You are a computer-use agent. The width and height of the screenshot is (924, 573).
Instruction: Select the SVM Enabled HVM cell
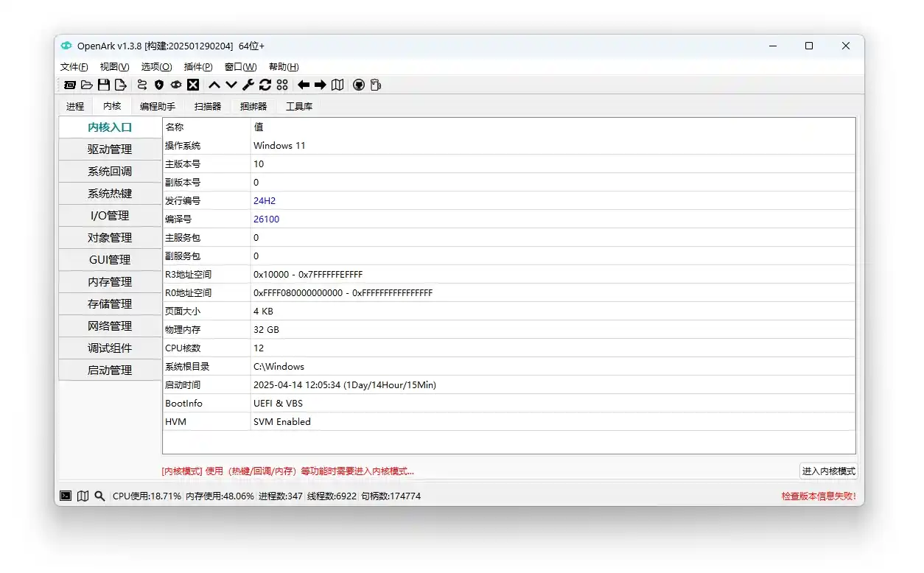[x=553, y=421]
